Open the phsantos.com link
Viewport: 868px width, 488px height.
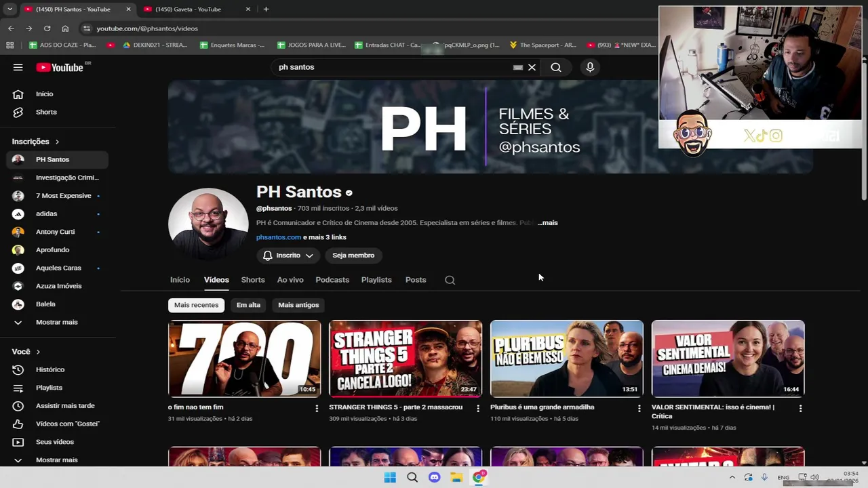(x=279, y=237)
